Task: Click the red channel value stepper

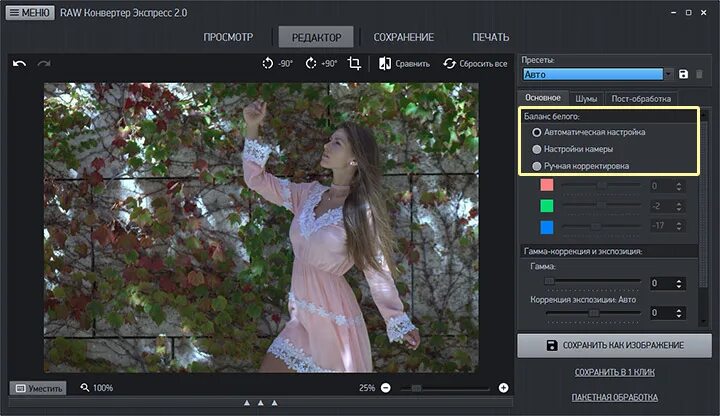Action: pyautogui.click(x=679, y=186)
